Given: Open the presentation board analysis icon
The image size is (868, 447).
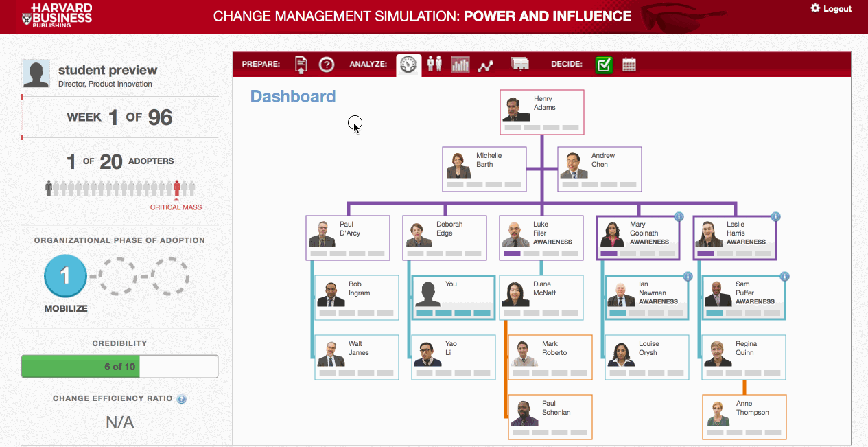Looking at the screenshot, I should (520, 64).
